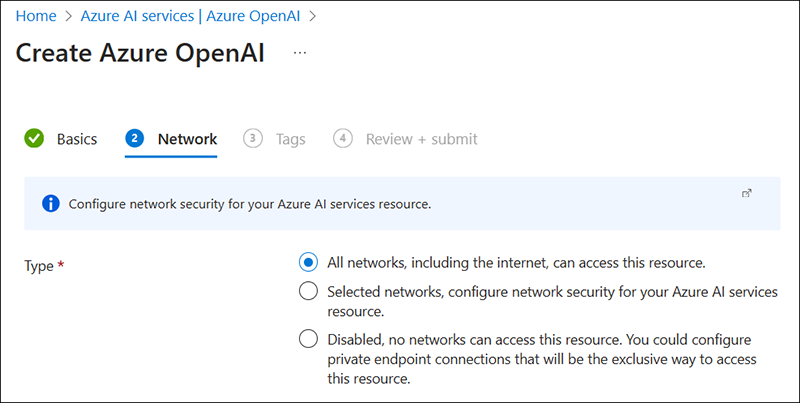This screenshot has height=403, width=800.
Task: Go back to the Basics tab
Action: pyautogui.click(x=76, y=139)
